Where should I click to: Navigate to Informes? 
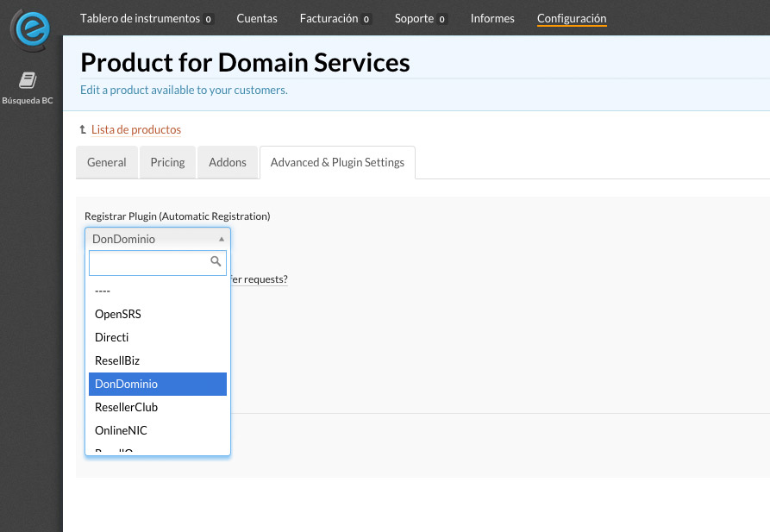[x=492, y=18]
